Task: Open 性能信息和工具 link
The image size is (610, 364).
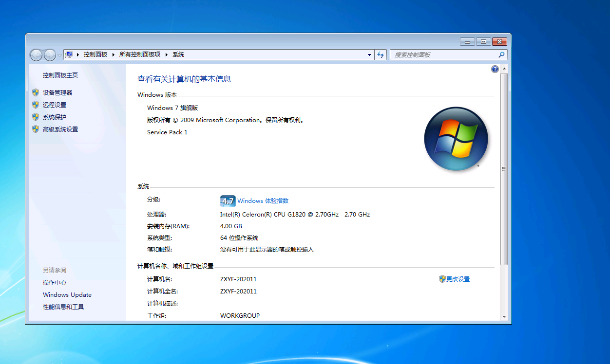Action: point(63,307)
